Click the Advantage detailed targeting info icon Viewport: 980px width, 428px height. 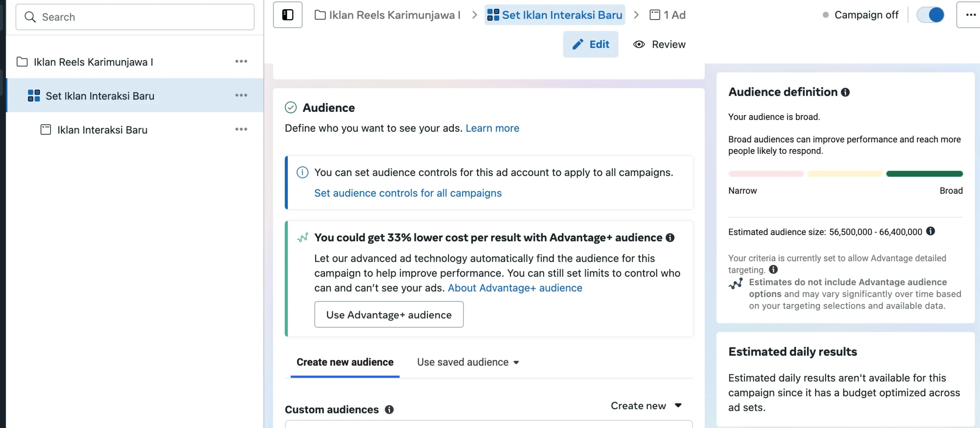(x=773, y=270)
